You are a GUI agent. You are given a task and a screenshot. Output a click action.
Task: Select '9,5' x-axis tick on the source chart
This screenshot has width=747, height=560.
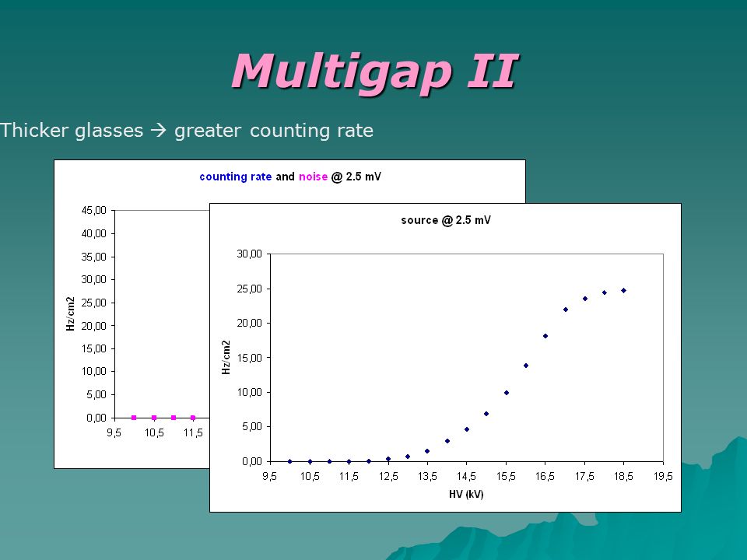click(x=270, y=476)
